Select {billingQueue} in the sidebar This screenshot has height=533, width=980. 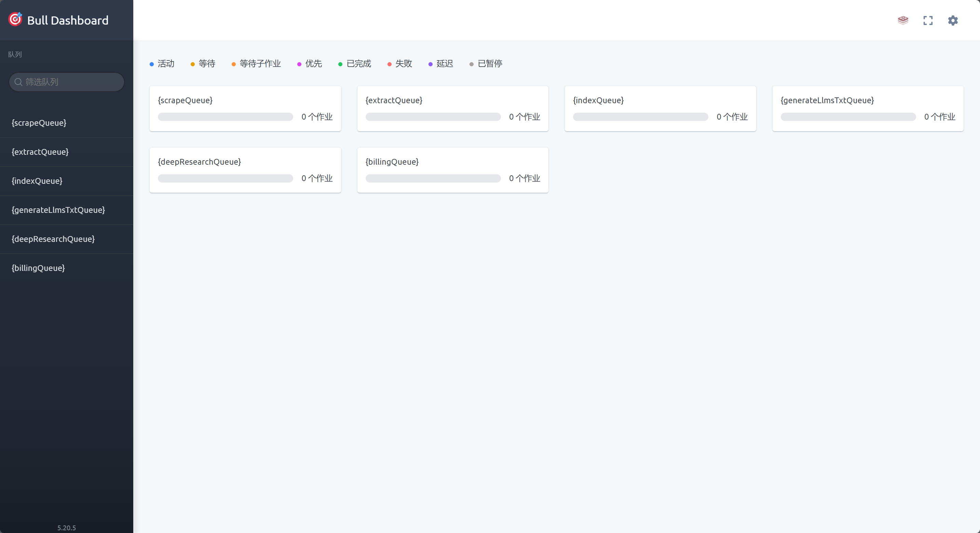tap(38, 268)
